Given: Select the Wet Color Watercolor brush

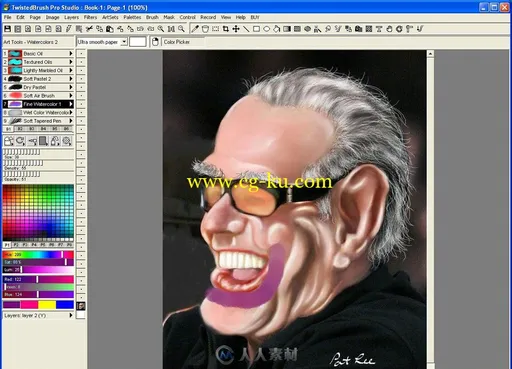Looking at the screenshot, I should [38, 112].
